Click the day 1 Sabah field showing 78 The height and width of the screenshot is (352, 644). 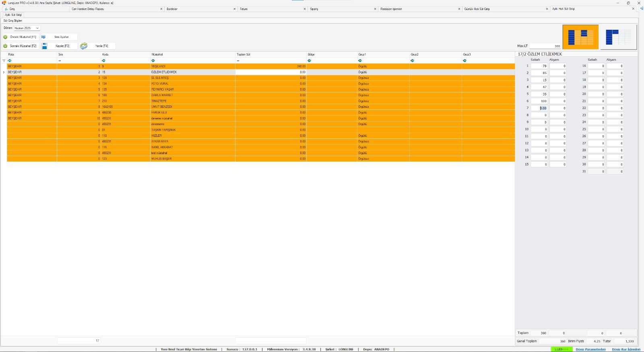click(x=539, y=66)
